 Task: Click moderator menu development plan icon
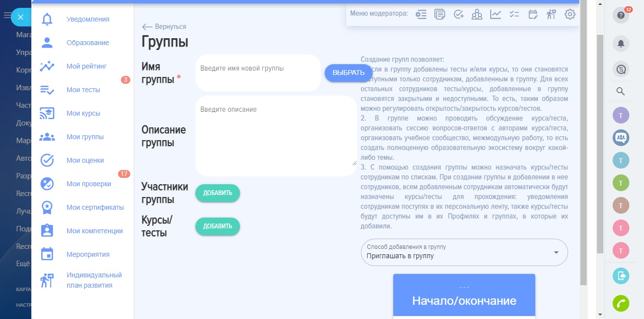(551, 14)
